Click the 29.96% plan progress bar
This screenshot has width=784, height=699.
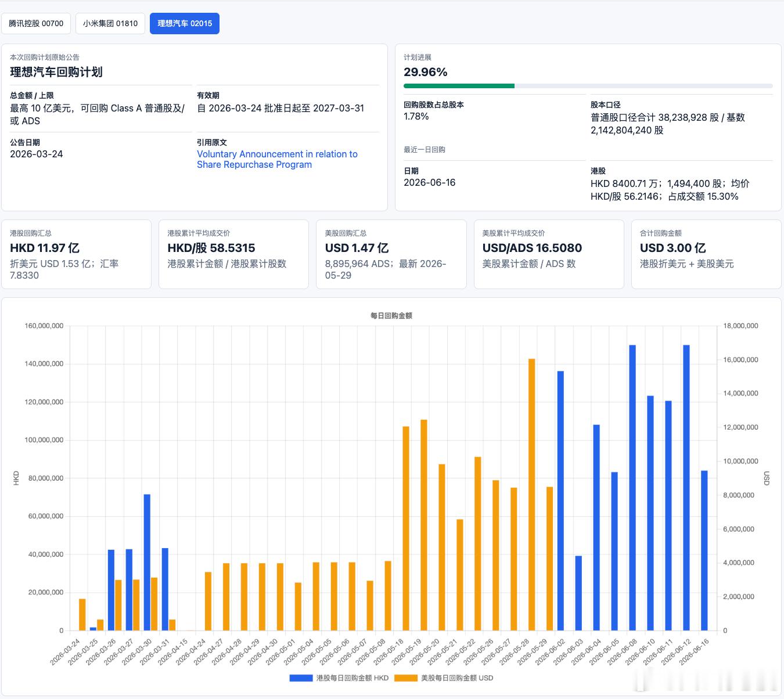point(588,86)
